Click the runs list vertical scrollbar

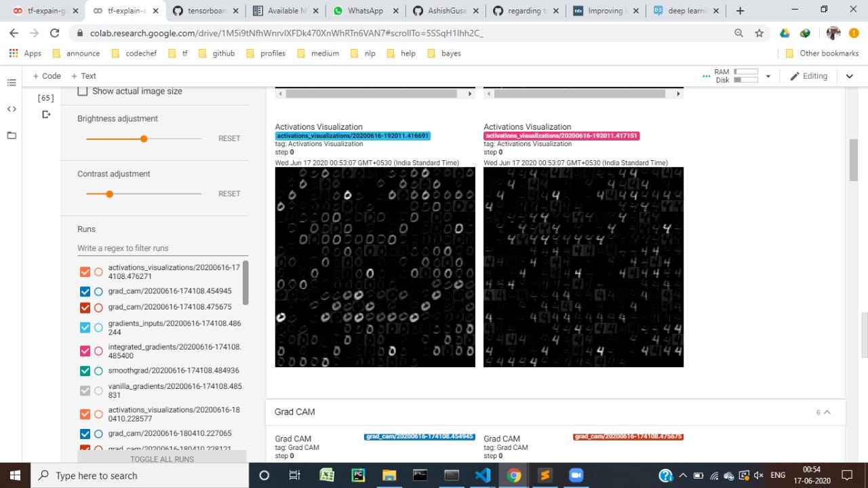pos(245,283)
